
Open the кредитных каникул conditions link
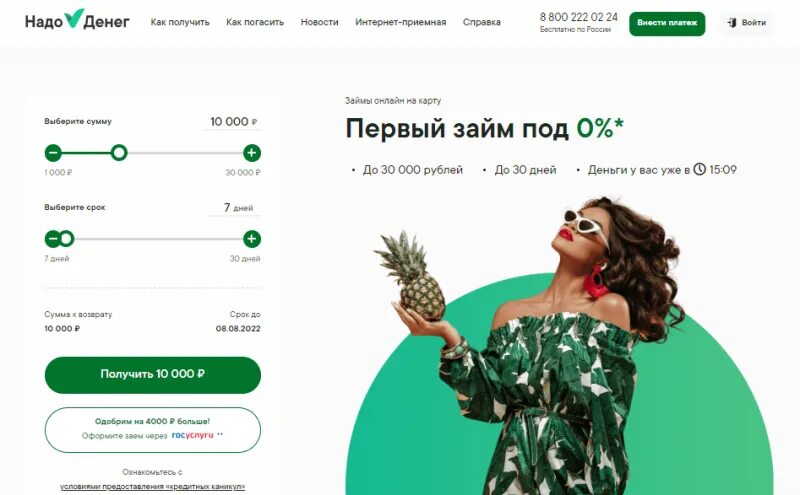(153, 486)
